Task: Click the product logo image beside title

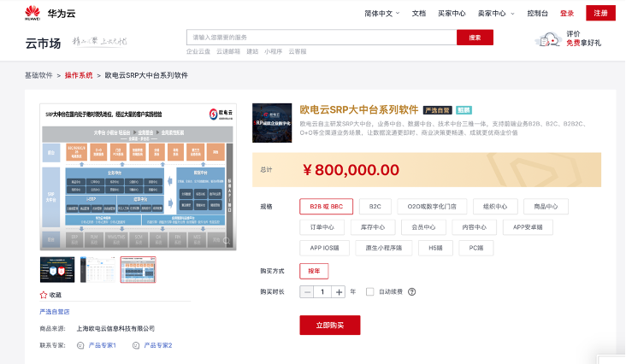Action: tap(272, 123)
